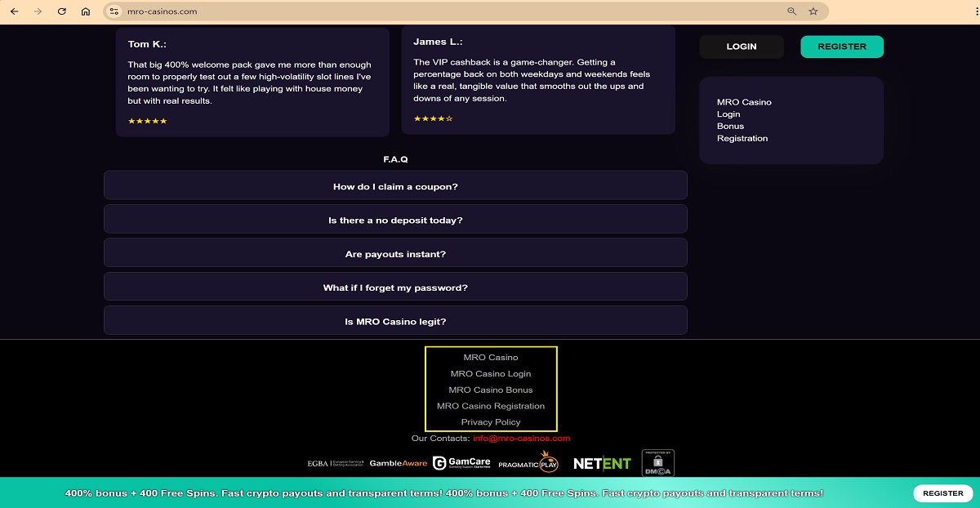Click the browser back arrow
The width and height of the screenshot is (980, 508).
(x=14, y=11)
